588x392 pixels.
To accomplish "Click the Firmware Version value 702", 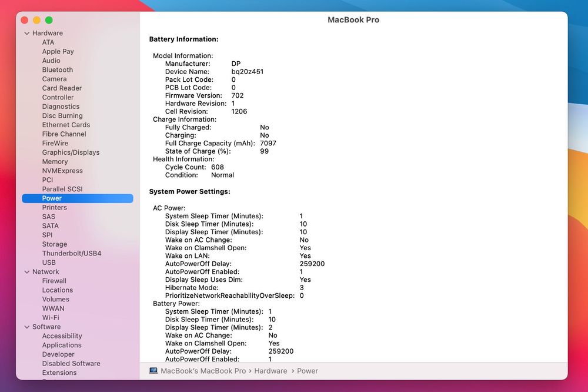I will point(238,95).
